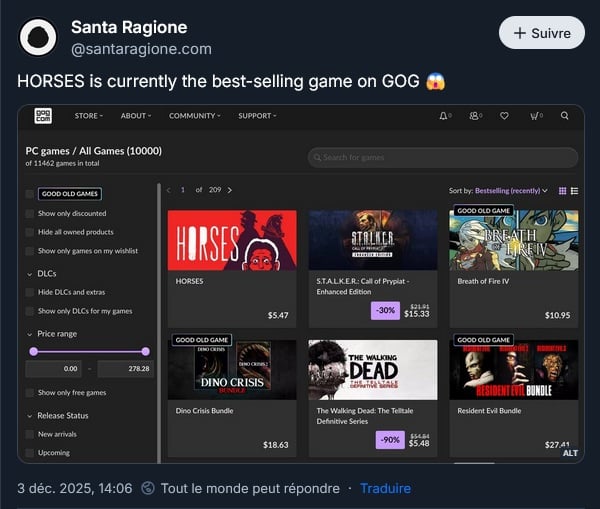Image resolution: width=600 pixels, height=509 pixels.
Task: Collapse the Price range filter section
Action: [30, 334]
